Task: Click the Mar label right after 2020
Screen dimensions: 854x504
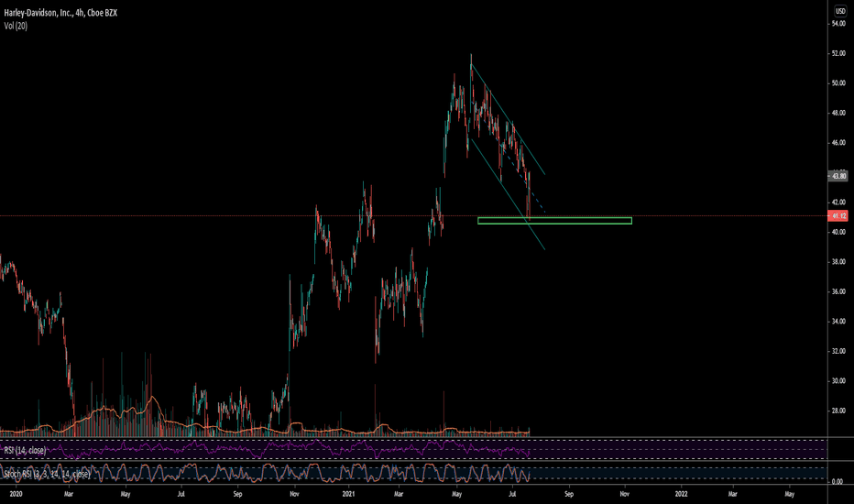Action: click(x=68, y=494)
